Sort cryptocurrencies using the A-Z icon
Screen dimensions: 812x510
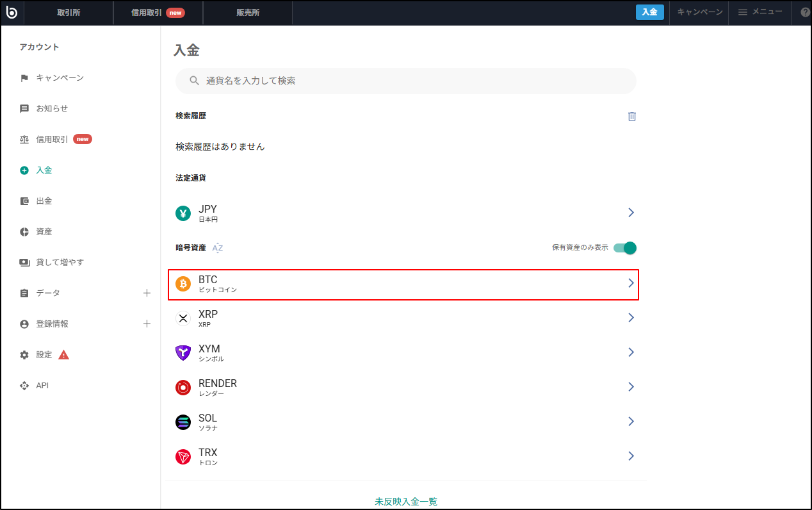(x=217, y=247)
